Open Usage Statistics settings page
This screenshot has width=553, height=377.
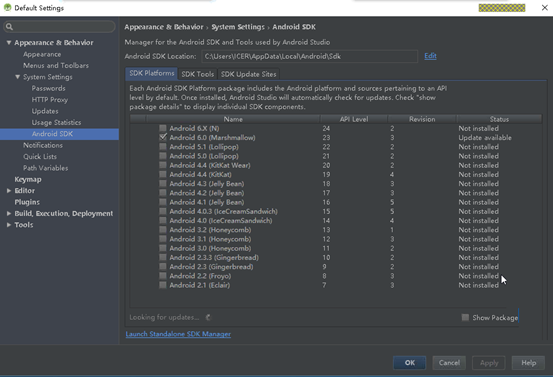tap(56, 122)
